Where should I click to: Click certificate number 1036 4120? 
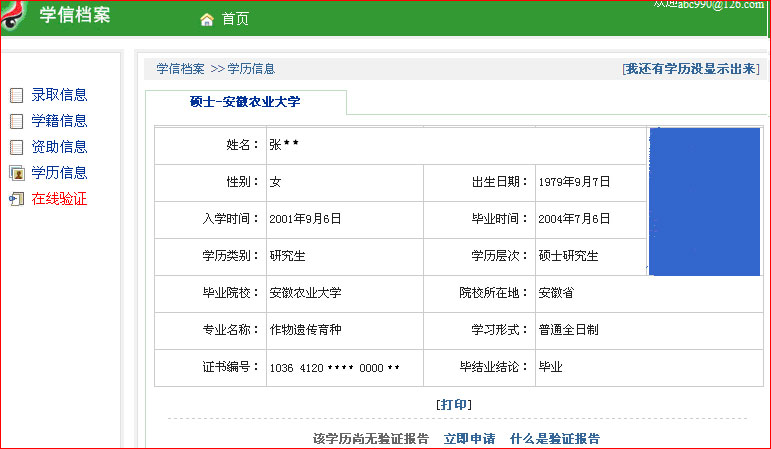[x=334, y=368]
